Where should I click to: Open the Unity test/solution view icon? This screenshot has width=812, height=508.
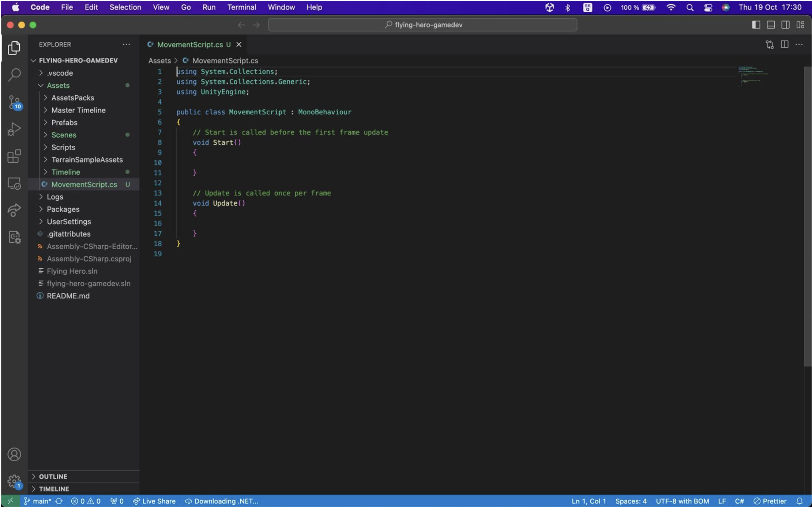click(x=14, y=237)
